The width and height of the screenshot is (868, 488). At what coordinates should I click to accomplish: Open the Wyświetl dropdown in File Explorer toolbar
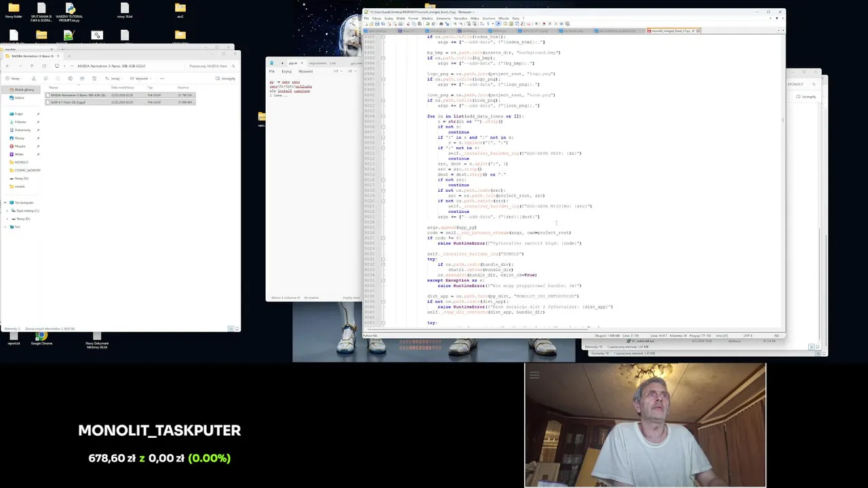pos(140,79)
